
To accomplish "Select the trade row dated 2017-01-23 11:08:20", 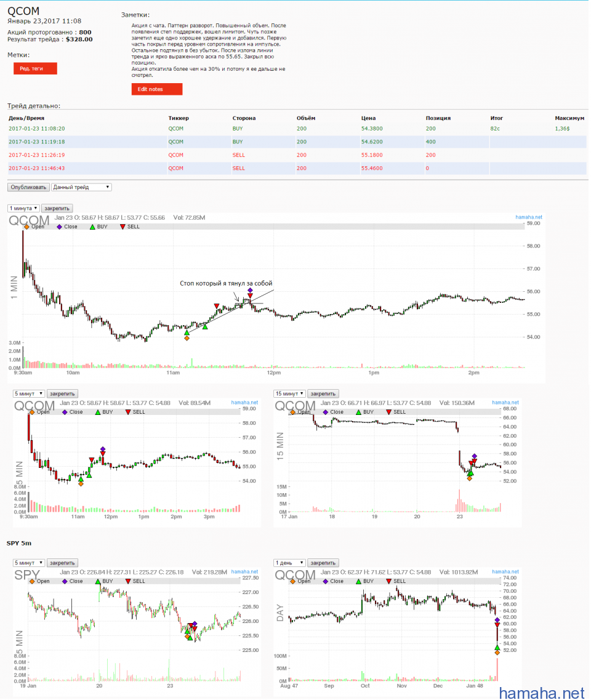I will (297, 129).
